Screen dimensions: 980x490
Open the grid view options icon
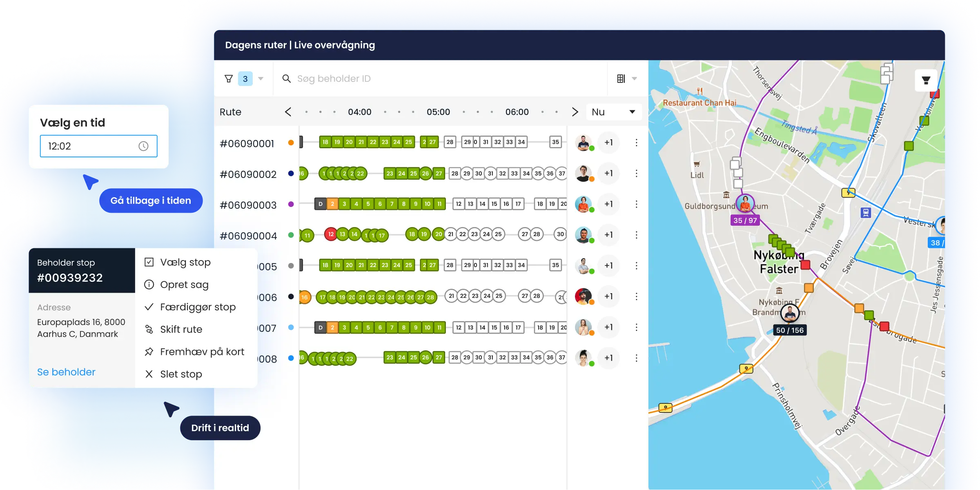tap(621, 78)
